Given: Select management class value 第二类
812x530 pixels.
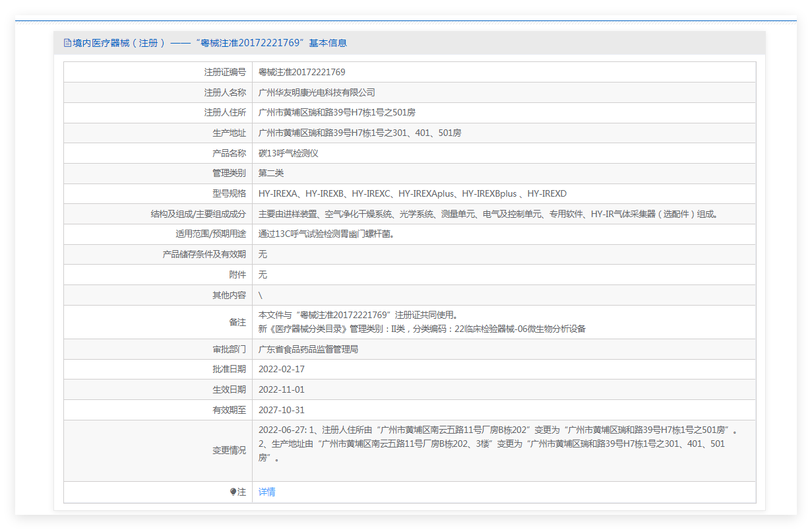Looking at the screenshot, I should point(271,173).
